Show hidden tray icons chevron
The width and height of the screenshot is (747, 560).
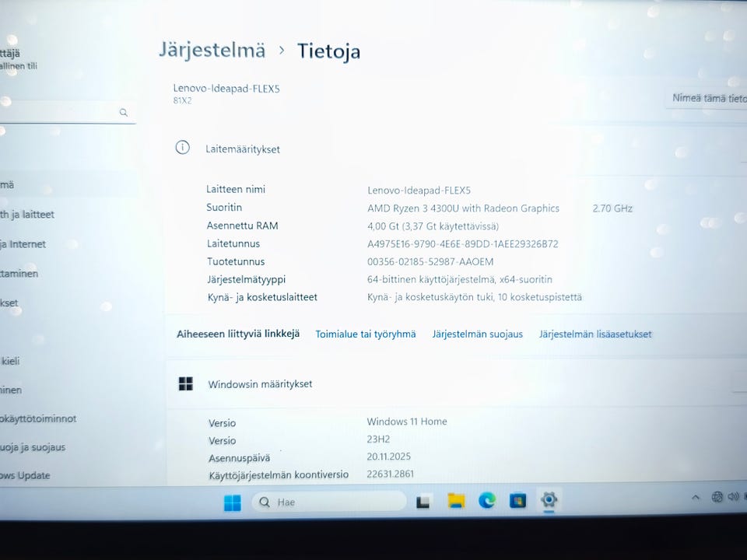pos(696,497)
